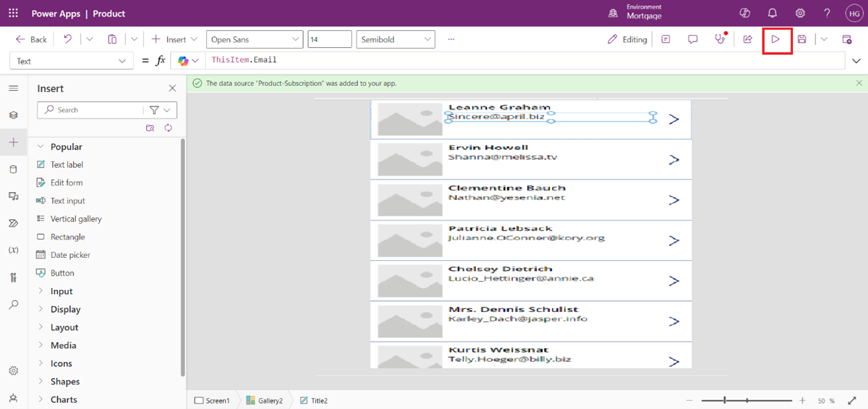Select the Gallery2 breadcrumb tab
Viewport: 868px width, 409px height.
pos(265,400)
